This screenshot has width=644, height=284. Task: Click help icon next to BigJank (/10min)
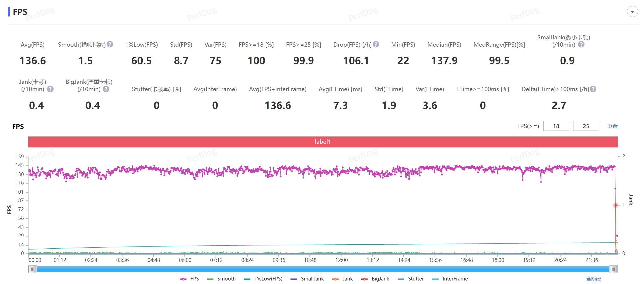tap(106, 89)
